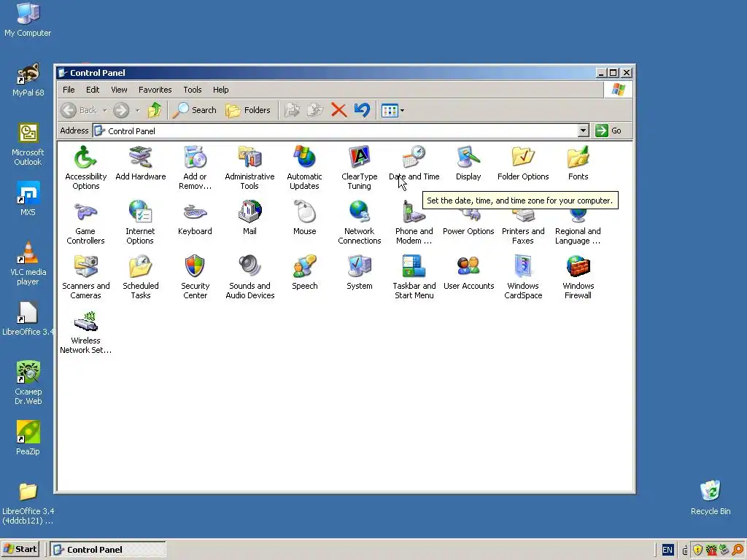Open the Favorites menu
Image resolution: width=747 pixels, height=560 pixels.
(x=155, y=90)
